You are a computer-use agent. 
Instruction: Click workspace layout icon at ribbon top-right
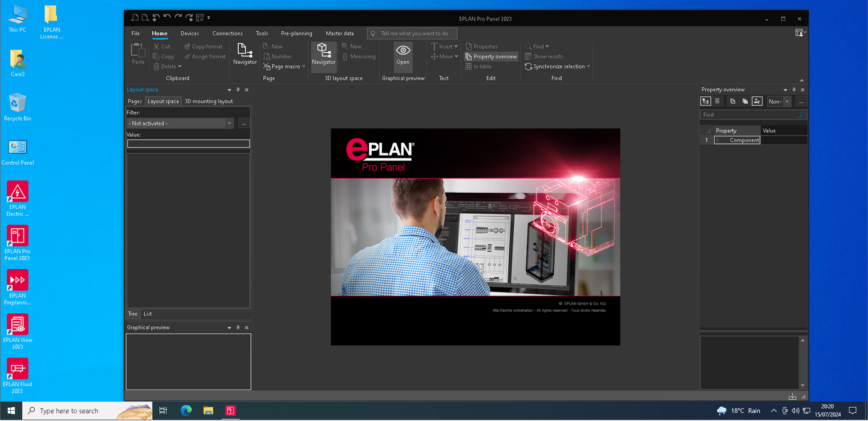click(x=799, y=33)
